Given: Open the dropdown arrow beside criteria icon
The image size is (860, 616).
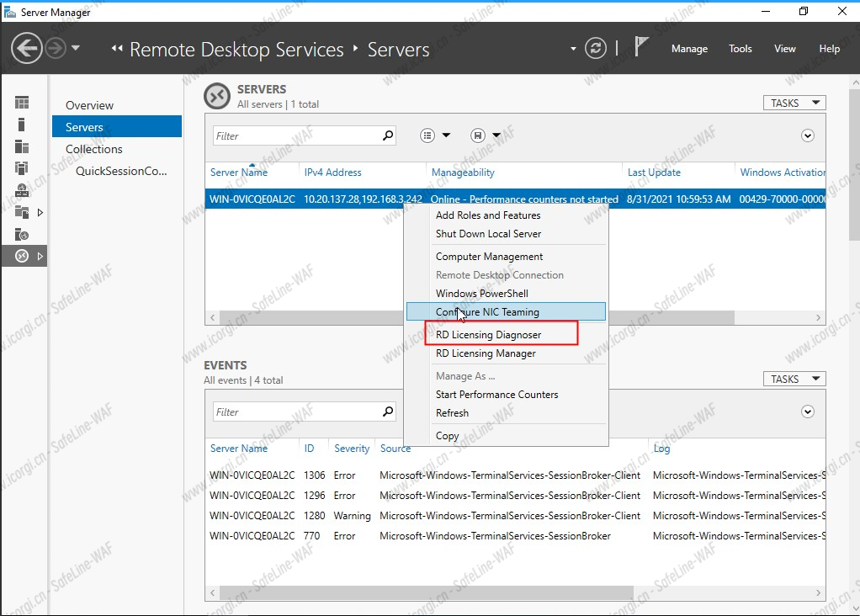Looking at the screenshot, I should 446,135.
